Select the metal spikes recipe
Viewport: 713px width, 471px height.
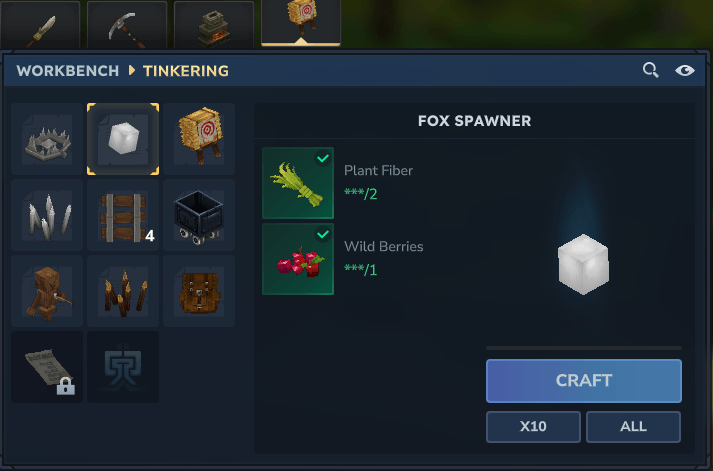point(47,215)
